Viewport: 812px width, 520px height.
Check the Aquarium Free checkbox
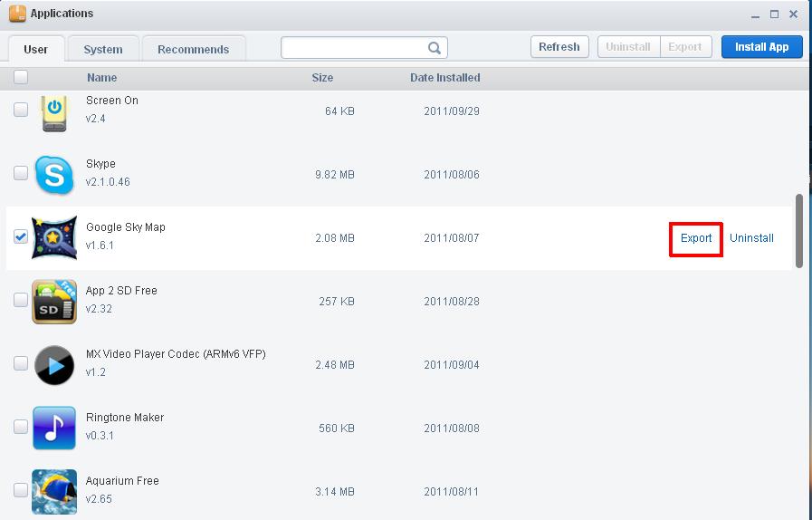coord(21,490)
